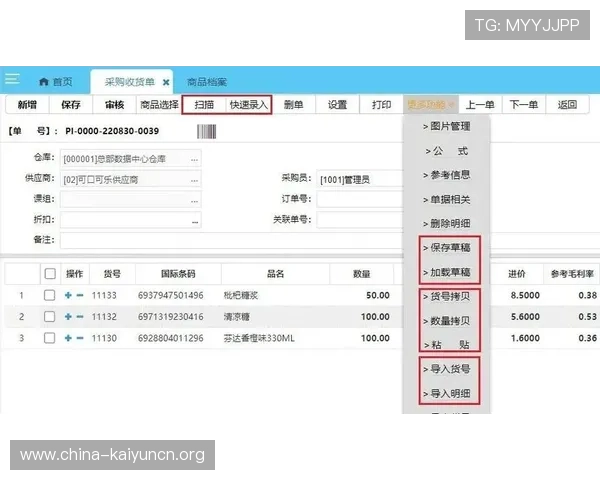Check the box for row 11130
Image resolution: width=600 pixels, height=480 pixels.
click(x=49, y=338)
